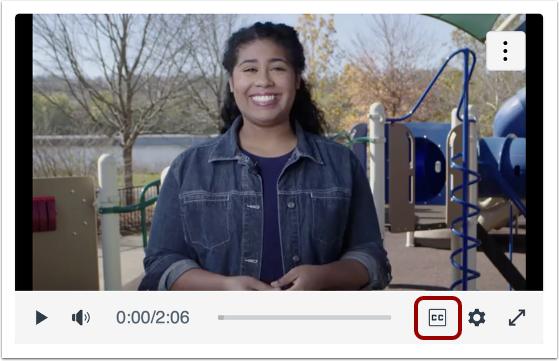Play the video
This screenshot has height=361, width=559.
tap(41, 318)
